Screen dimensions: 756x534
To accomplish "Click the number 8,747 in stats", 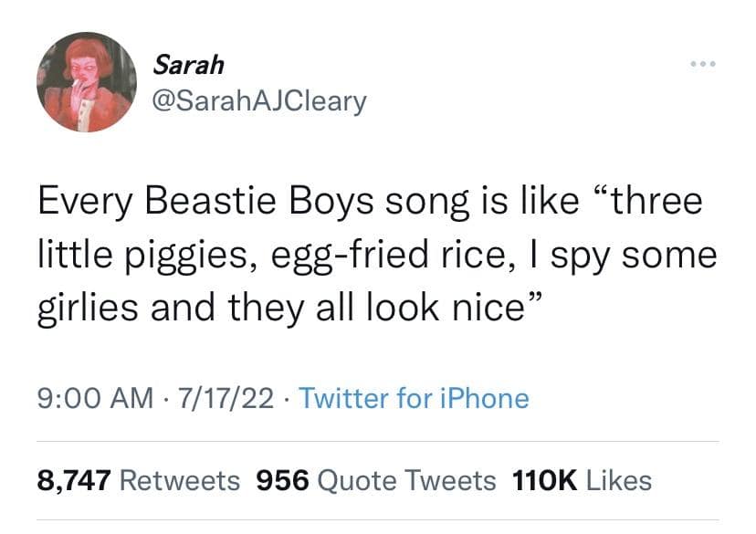I will 74,480.
